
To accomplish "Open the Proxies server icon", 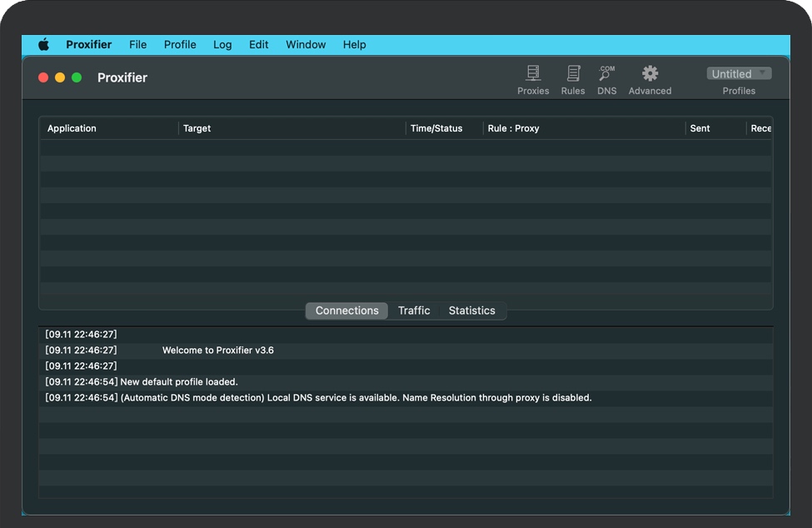I will pyautogui.click(x=533, y=74).
